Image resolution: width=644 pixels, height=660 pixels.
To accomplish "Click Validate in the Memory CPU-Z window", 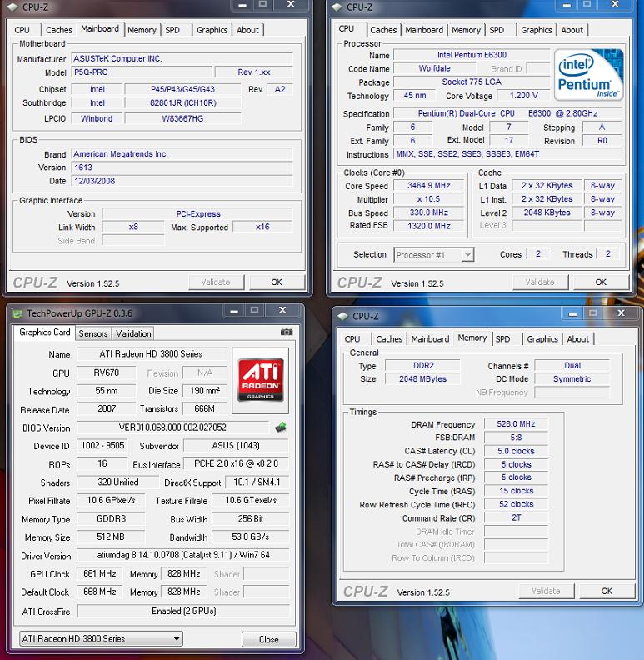I will coord(546,591).
